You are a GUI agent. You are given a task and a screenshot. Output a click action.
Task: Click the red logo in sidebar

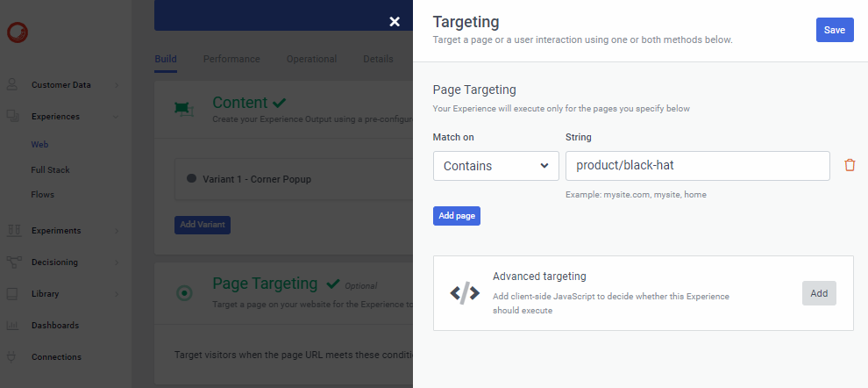coord(17,32)
